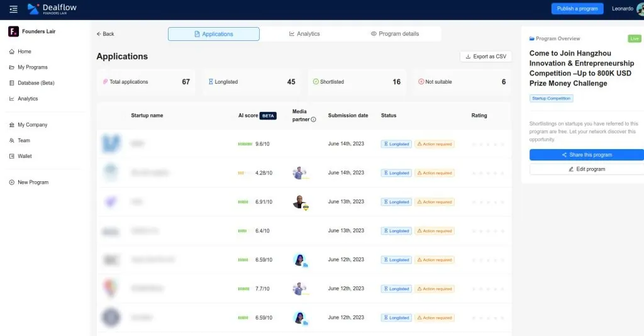Click the Rating column header

pos(479,115)
